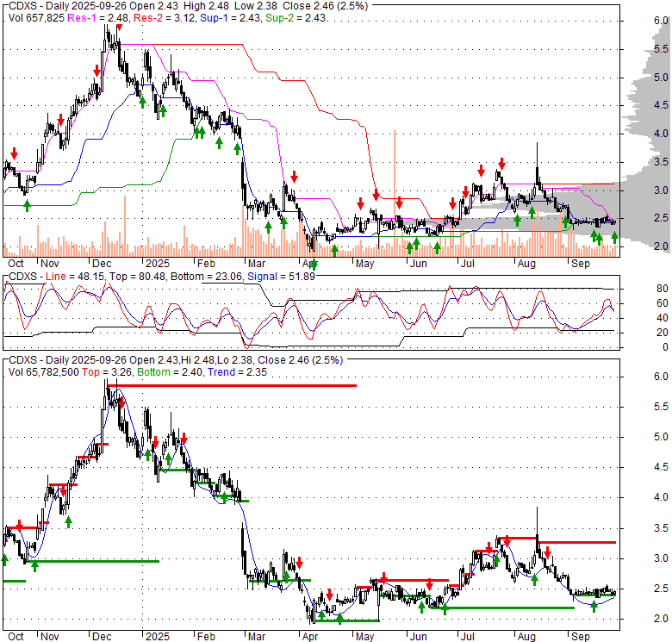
Task: Click the oscillator Bottom = 23.06 label
Action: pyautogui.click(x=207, y=277)
